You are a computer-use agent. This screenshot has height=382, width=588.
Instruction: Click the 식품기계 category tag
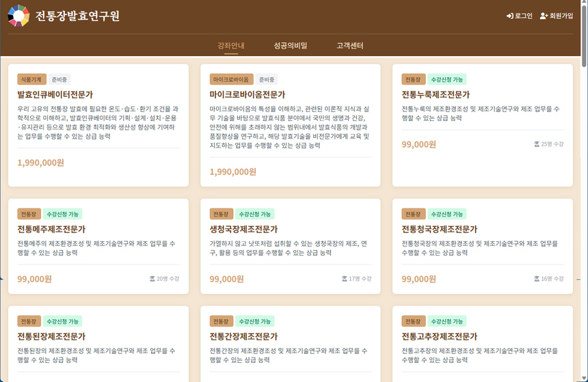click(31, 79)
